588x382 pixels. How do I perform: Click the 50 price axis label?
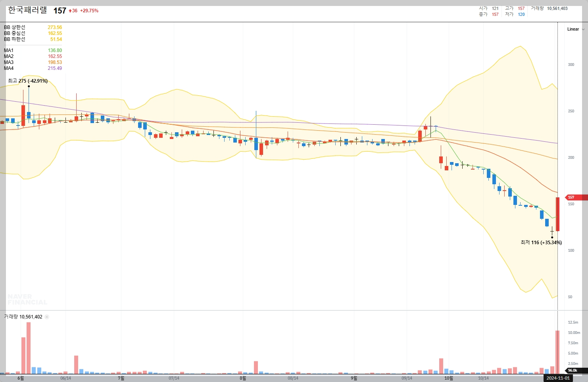click(x=570, y=297)
